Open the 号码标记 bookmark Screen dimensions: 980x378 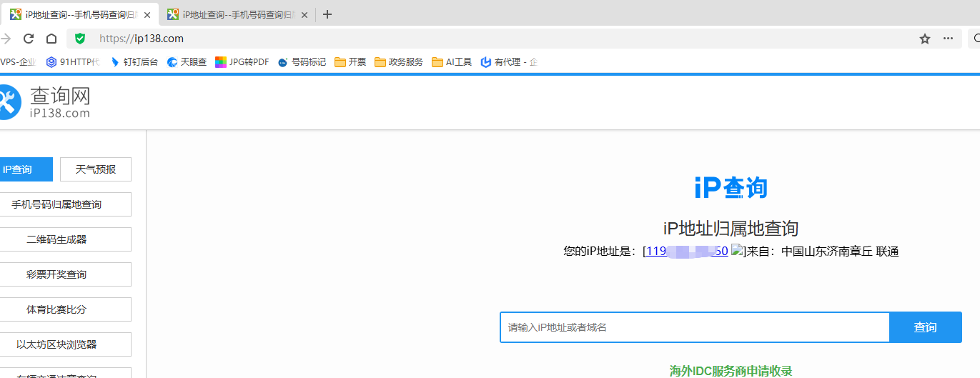[302, 62]
